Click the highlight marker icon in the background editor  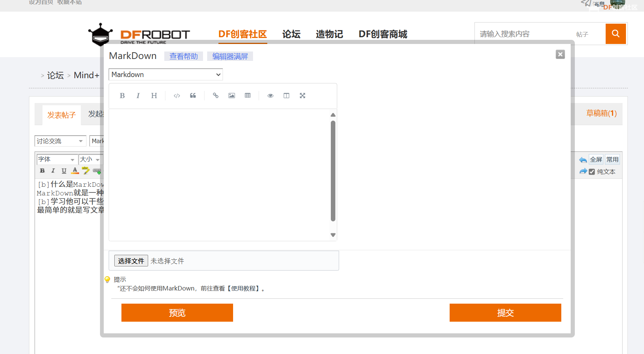click(x=86, y=171)
